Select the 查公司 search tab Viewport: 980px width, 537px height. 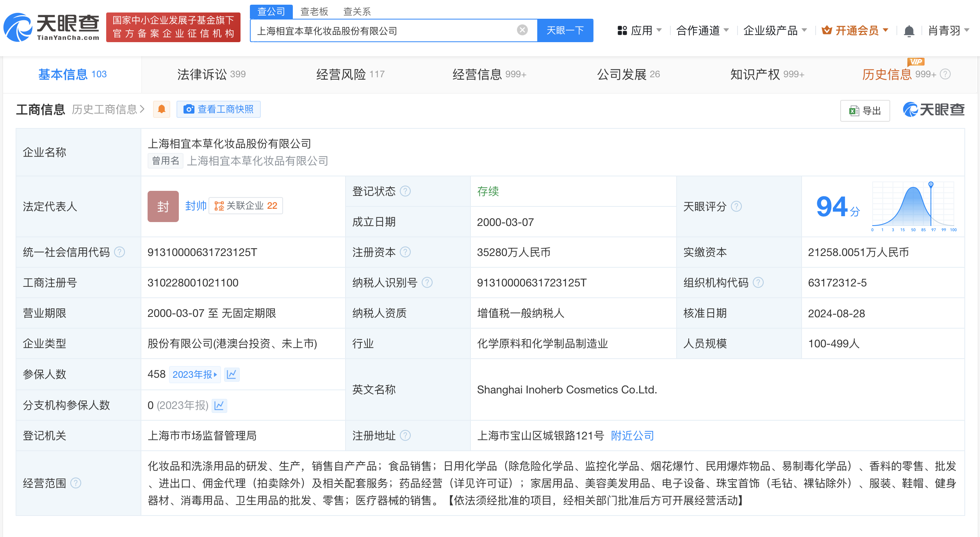(x=271, y=11)
